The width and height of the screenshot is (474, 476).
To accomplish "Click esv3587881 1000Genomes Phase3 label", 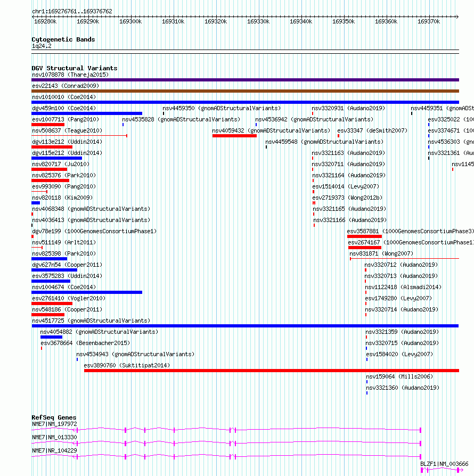I will click(410, 232).
